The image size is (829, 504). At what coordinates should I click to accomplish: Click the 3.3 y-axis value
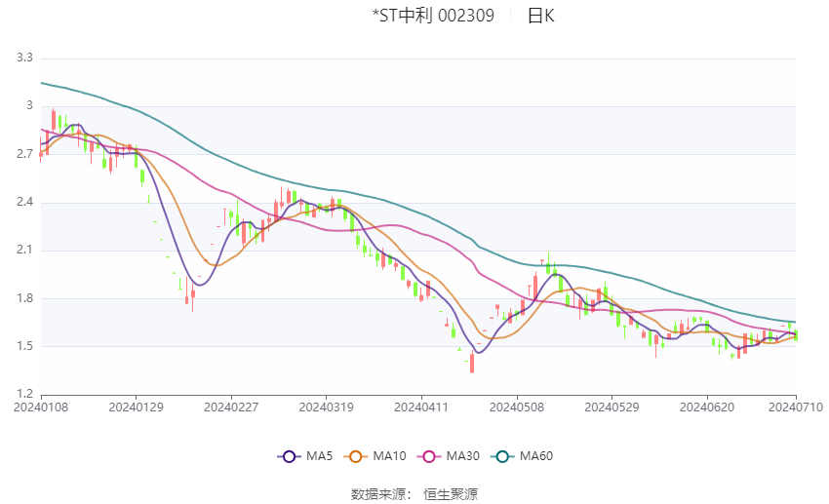pos(24,58)
